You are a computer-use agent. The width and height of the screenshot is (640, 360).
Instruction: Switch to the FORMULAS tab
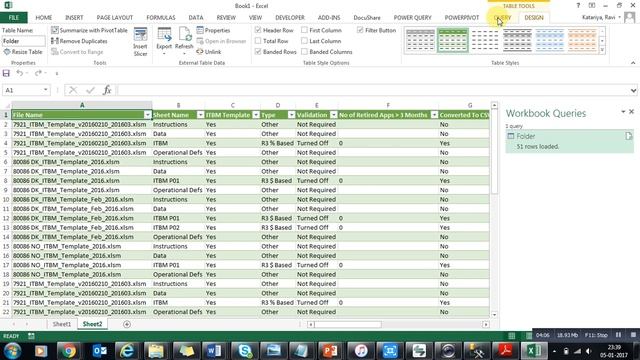pyautogui.click(x=161, y=18)
